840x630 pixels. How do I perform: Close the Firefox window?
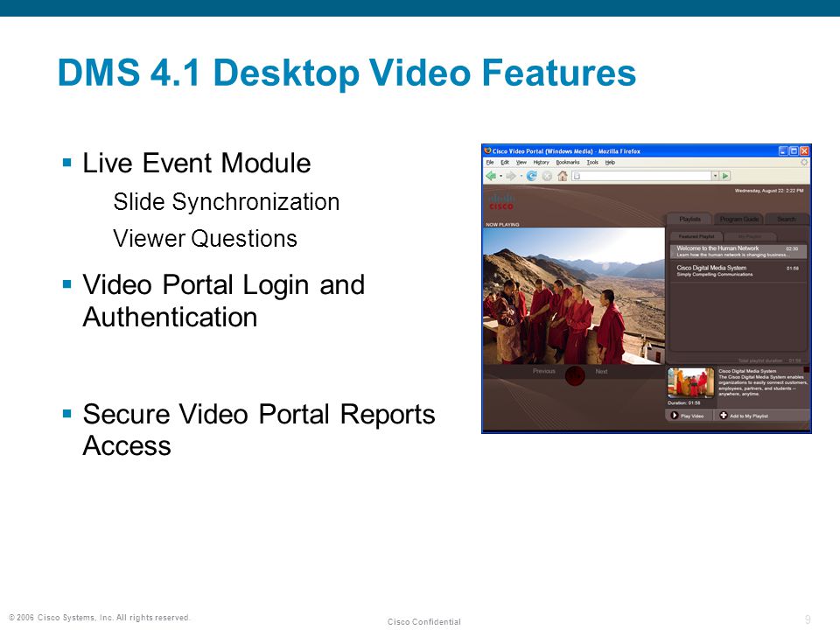(x=804, y=151)
